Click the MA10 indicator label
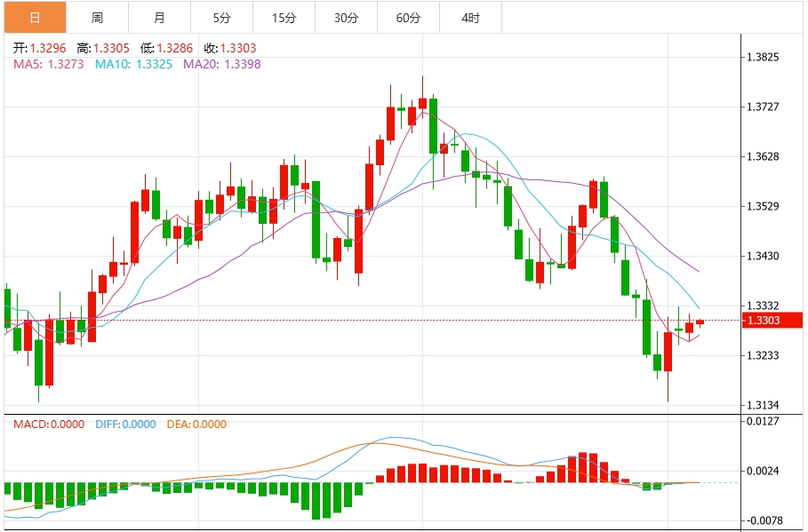The height and width of the screenshot is (532, 808). [133, 64]
